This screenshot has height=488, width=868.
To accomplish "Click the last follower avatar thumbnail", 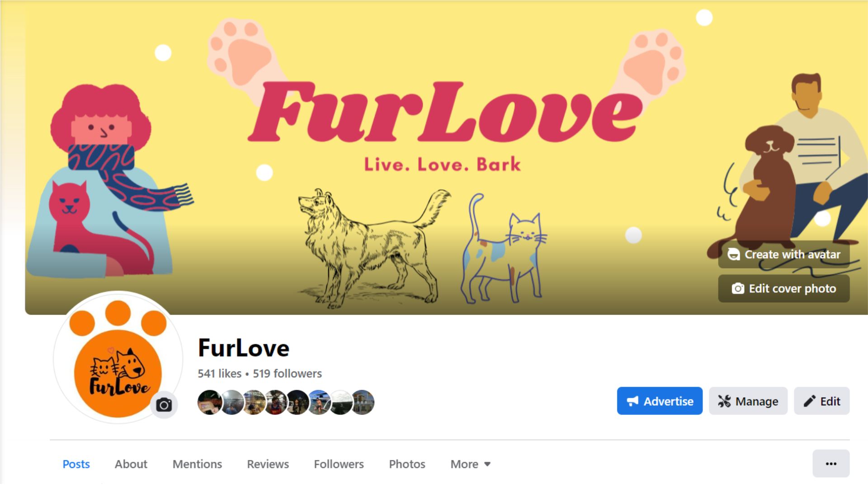I will click(x=363, y=402).
